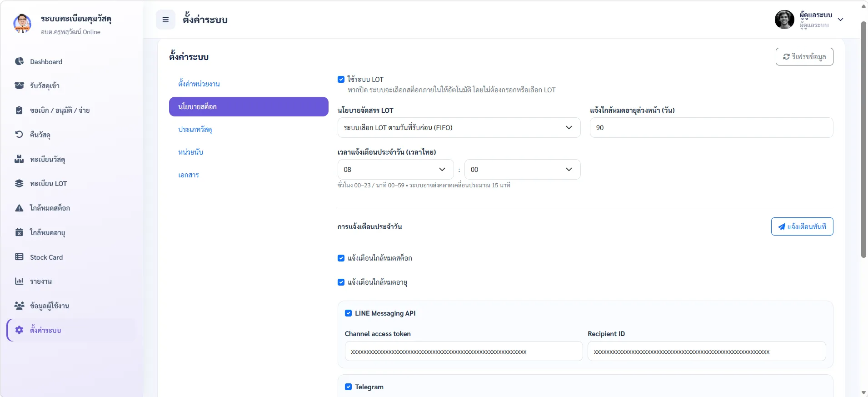Click the ใกล้หมดสต็อก warning triangle icon
Image resolution: width=868 pixels, height=397 pixels.
19,208
